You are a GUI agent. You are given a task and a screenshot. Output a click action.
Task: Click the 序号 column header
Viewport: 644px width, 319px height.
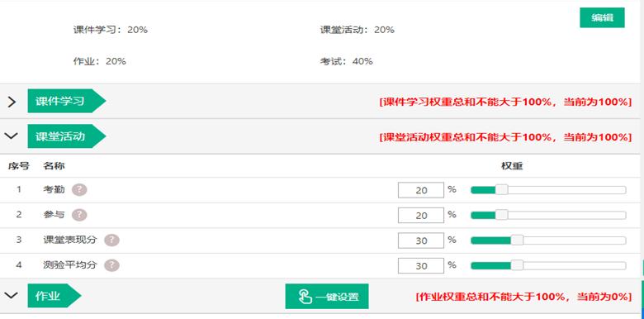click(19, 166)
